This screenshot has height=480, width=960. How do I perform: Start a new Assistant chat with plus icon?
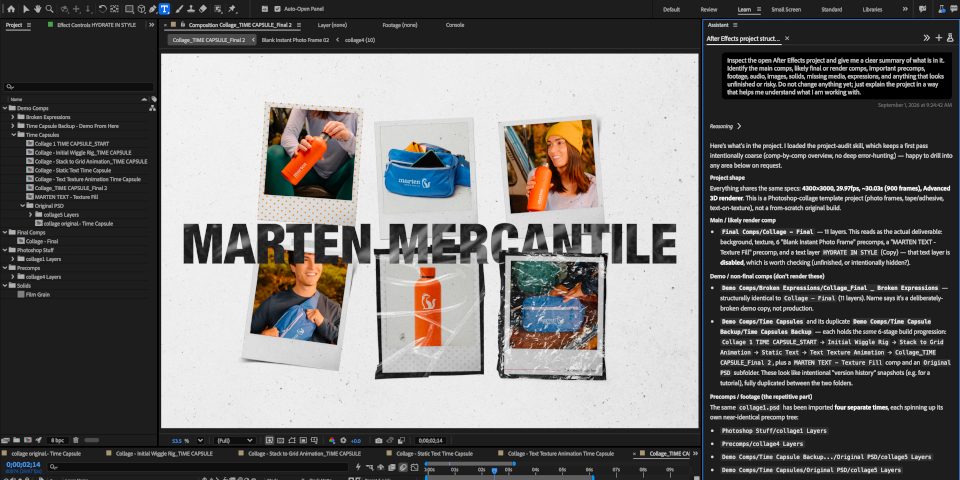pos(939,38)
